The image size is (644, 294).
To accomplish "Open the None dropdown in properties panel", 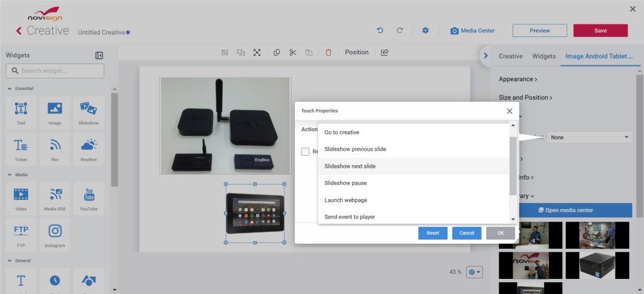I will tap(589, 138).
